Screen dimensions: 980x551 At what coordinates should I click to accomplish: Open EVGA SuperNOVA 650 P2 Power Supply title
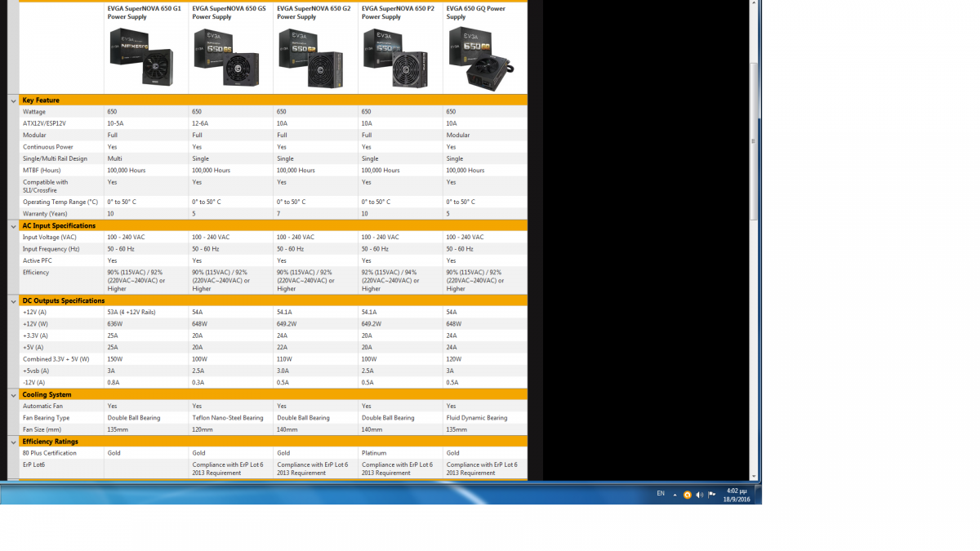point(399,12)
